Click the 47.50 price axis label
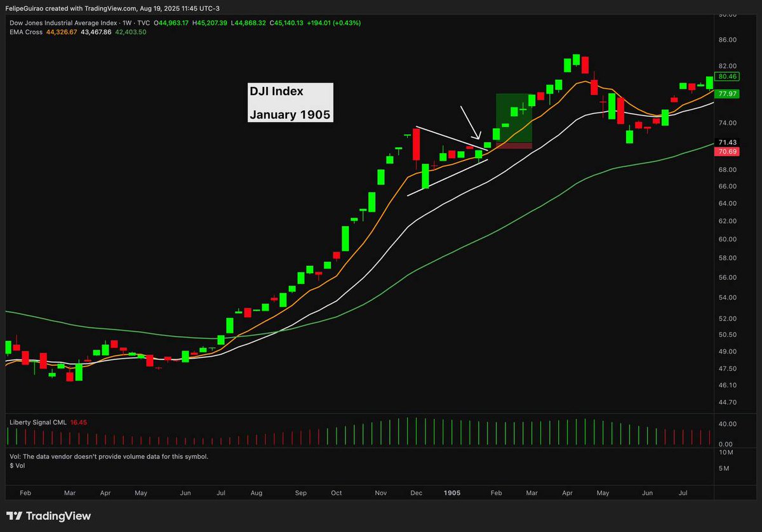The height and width of the screenshot is (532, 762). [726, 369]
